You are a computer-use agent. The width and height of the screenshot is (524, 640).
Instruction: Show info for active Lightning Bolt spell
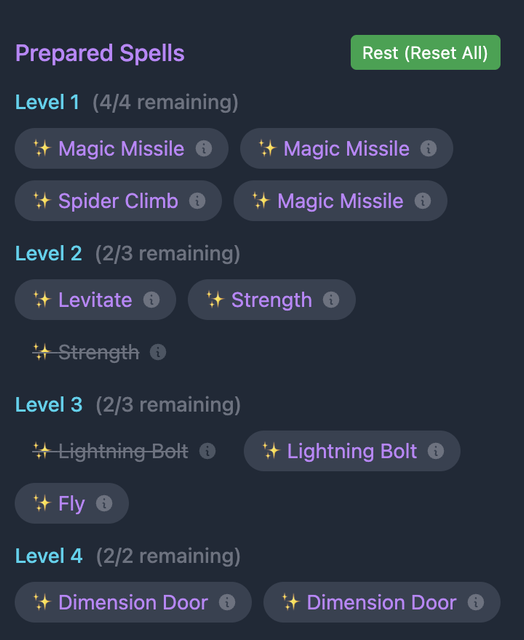[436, 451]
